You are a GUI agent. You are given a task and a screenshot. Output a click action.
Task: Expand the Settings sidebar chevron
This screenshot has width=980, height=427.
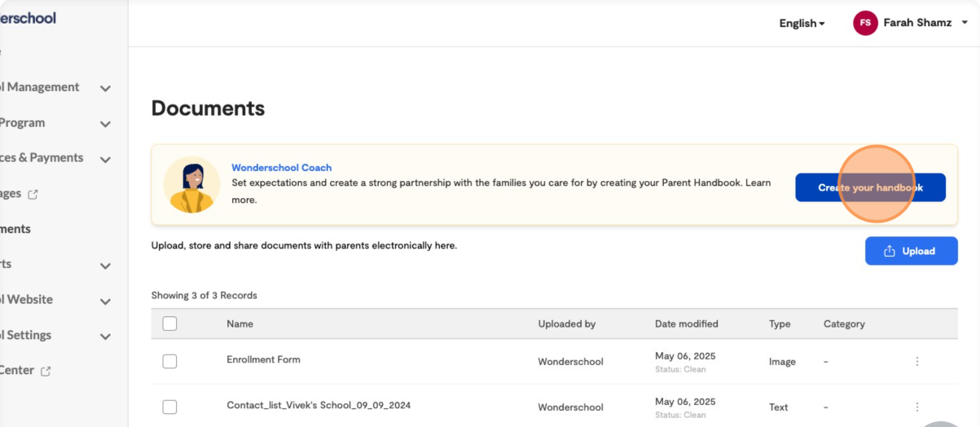tap(105, 337)
